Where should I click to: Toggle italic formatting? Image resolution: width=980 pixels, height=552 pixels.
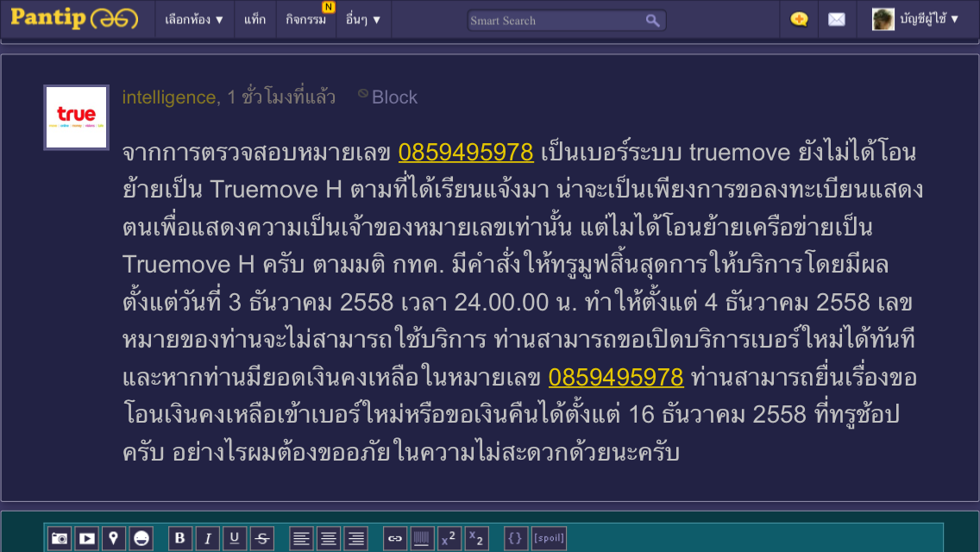[208, 538]
